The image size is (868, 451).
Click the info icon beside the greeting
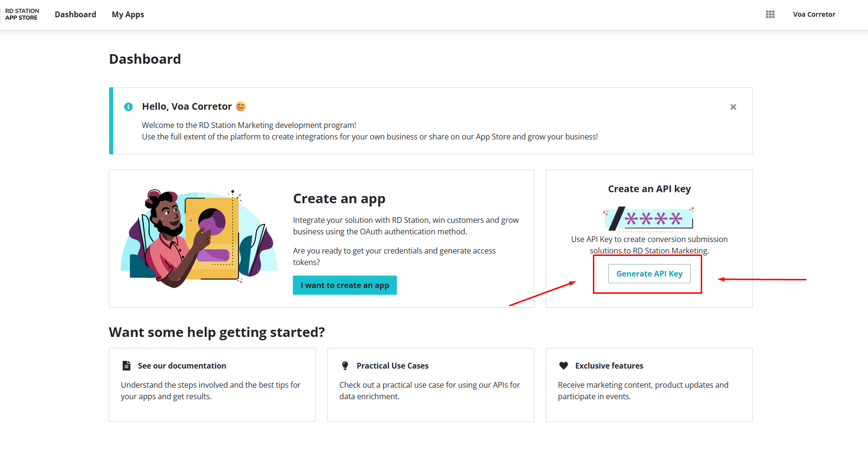pyautogui.click(x=128, y=107)
